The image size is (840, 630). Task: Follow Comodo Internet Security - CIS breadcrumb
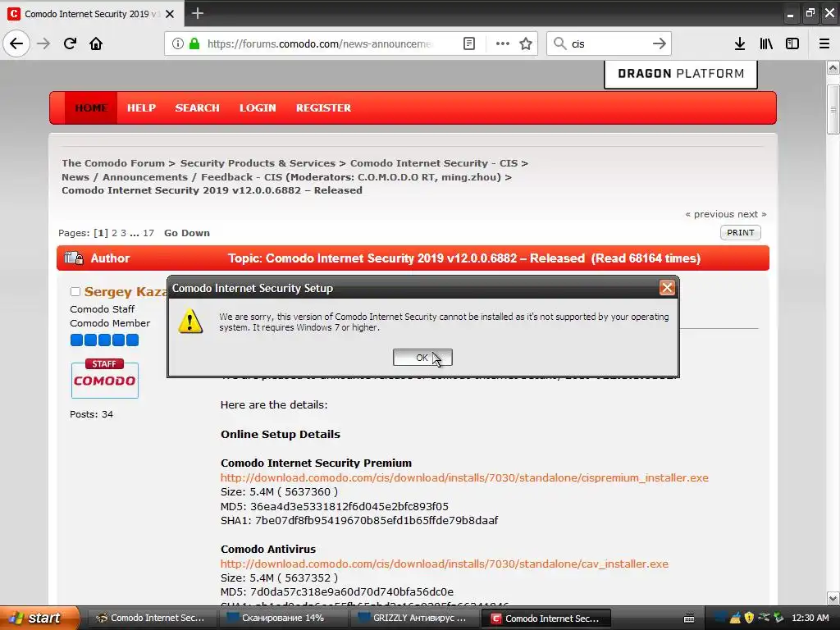[434, 163]
